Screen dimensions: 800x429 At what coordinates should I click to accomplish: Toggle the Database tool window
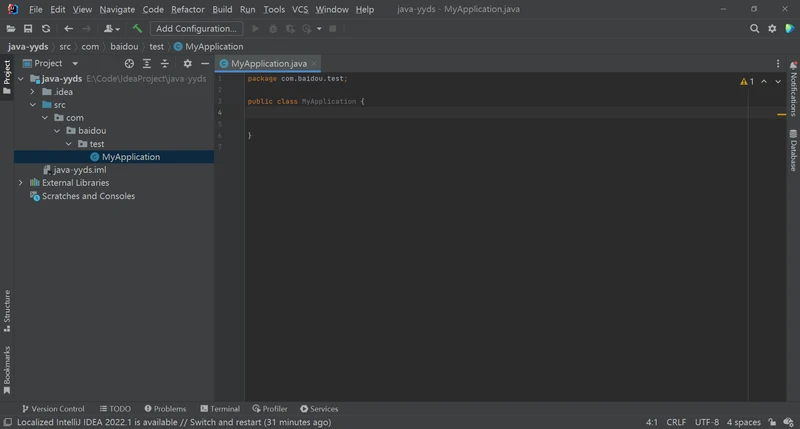(x=793, y=155)
